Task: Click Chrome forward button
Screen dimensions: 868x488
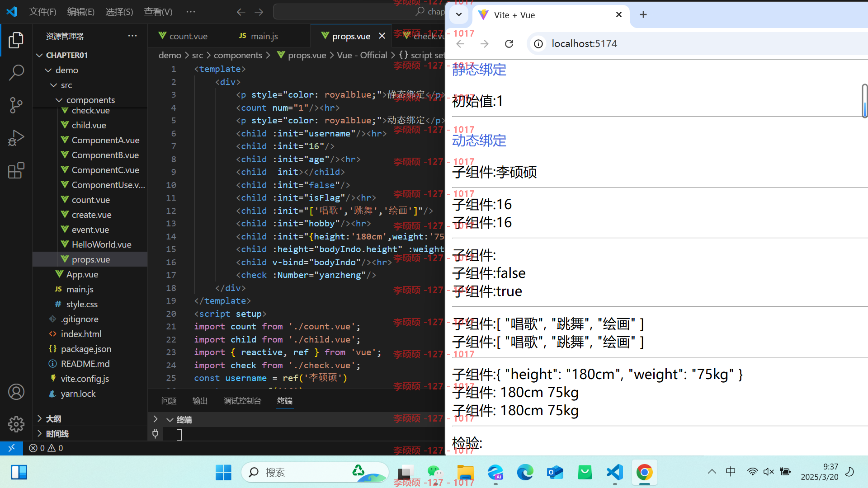Action: pyautogui.click(x=484, y=43)
